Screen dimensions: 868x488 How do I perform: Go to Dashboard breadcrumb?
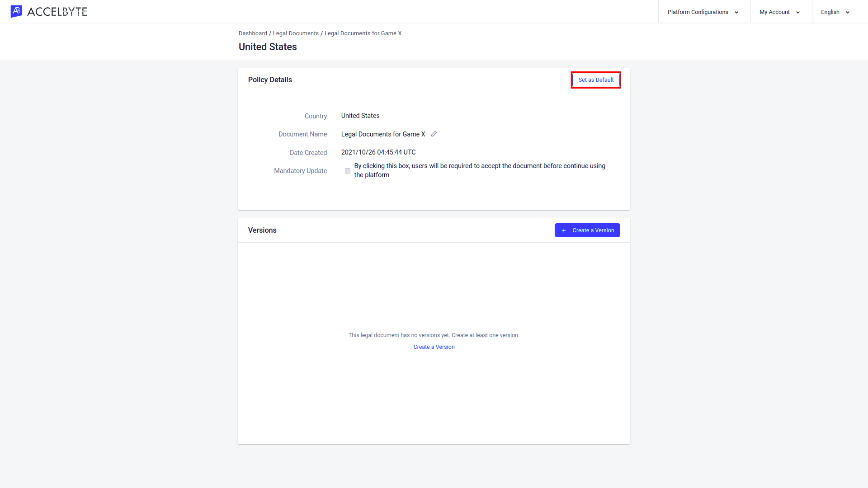click(x=253, y=33)
